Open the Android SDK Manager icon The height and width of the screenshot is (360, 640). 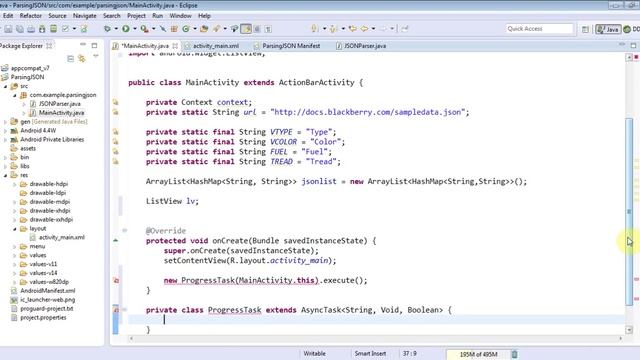[x=42, y=29]
